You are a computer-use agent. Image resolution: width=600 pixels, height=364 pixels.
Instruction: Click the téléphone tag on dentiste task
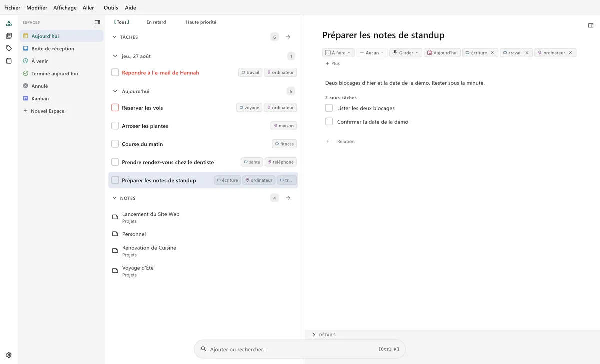click(281, 162)
